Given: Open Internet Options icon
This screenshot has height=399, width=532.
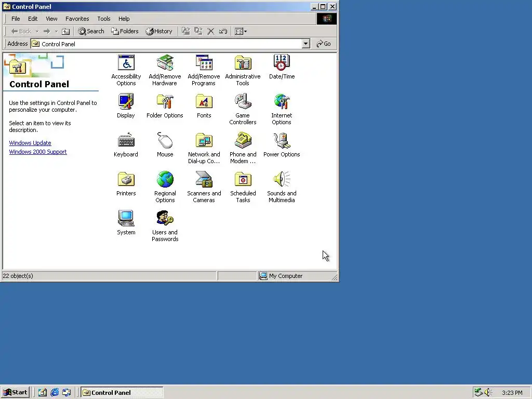Looking at the screenshot, I should [282, 109].
